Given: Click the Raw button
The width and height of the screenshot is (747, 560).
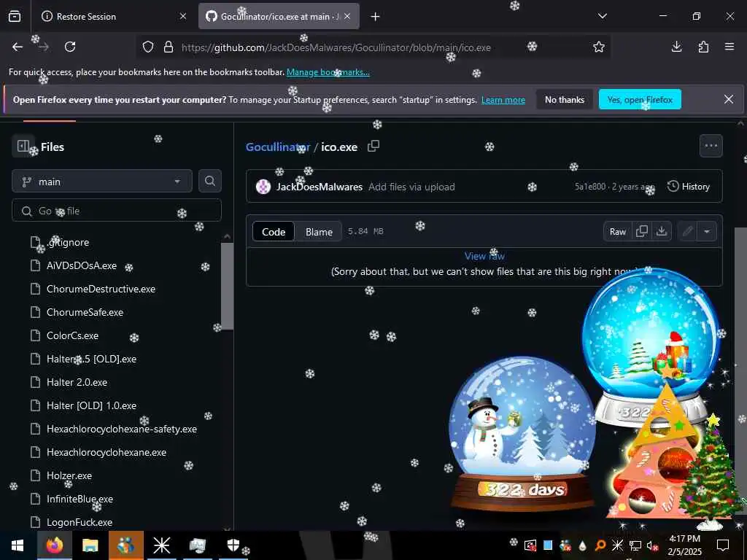Looking at the screenshot, I should tap(617, 231).
